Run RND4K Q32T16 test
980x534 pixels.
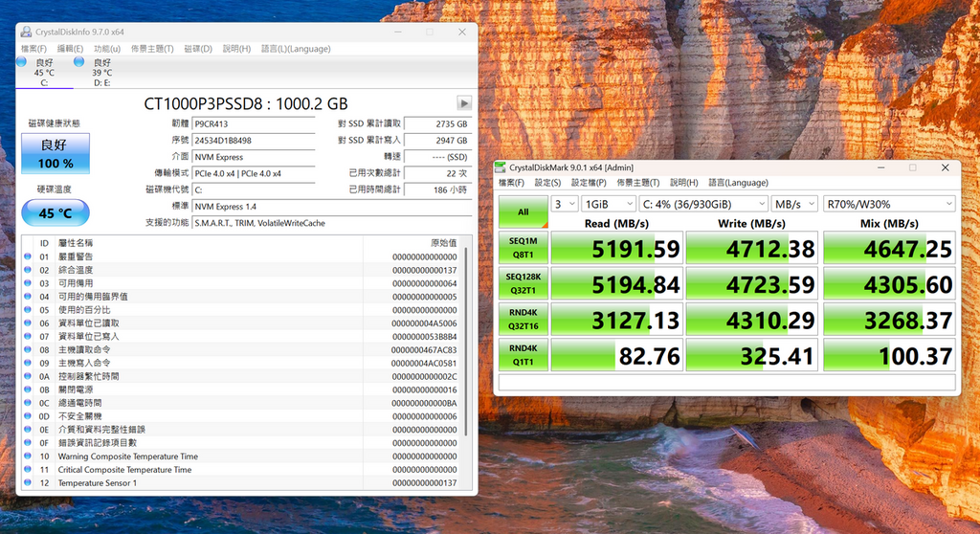pos(523,319)
